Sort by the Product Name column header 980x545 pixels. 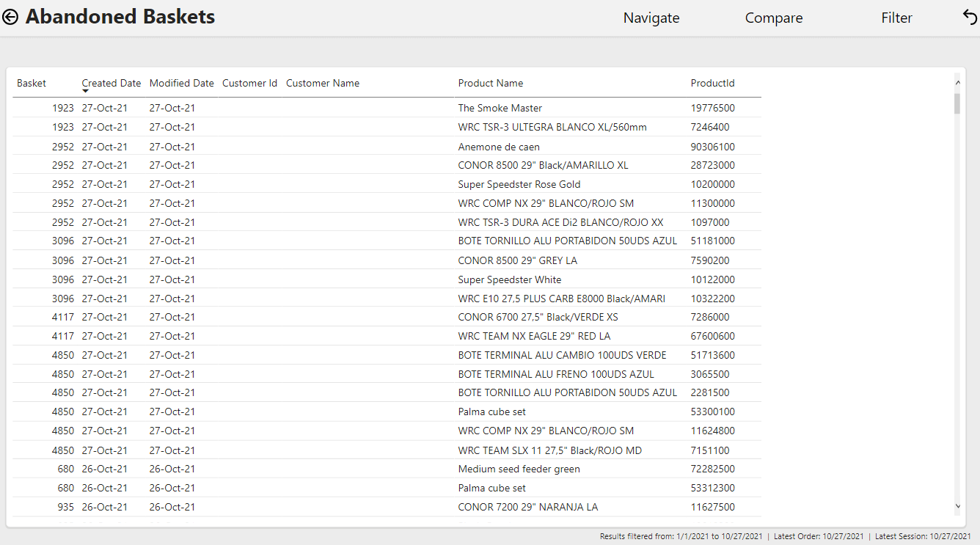(491, 83)
